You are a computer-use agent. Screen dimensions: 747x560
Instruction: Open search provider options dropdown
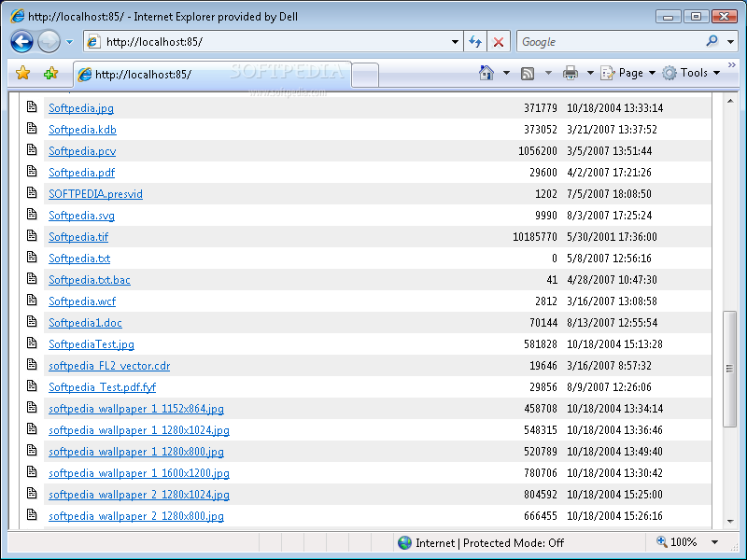pyautogui.click(x=730, y=42)
